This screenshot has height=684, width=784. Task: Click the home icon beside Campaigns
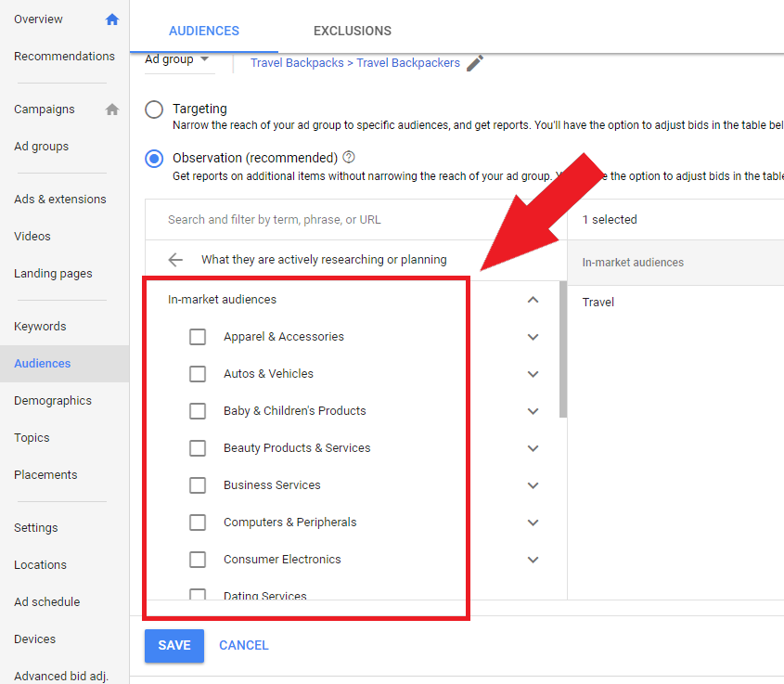pyautogui.click(x=111, y=109)
